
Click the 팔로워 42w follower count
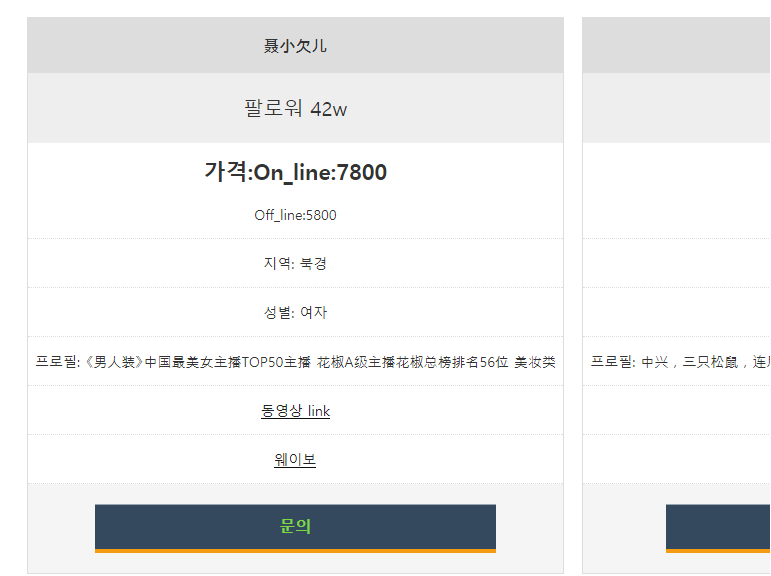(x=295, y=108)
